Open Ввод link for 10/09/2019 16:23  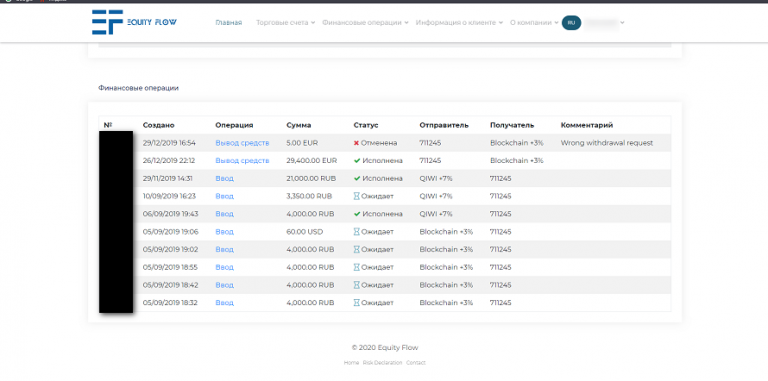(224, 196)
